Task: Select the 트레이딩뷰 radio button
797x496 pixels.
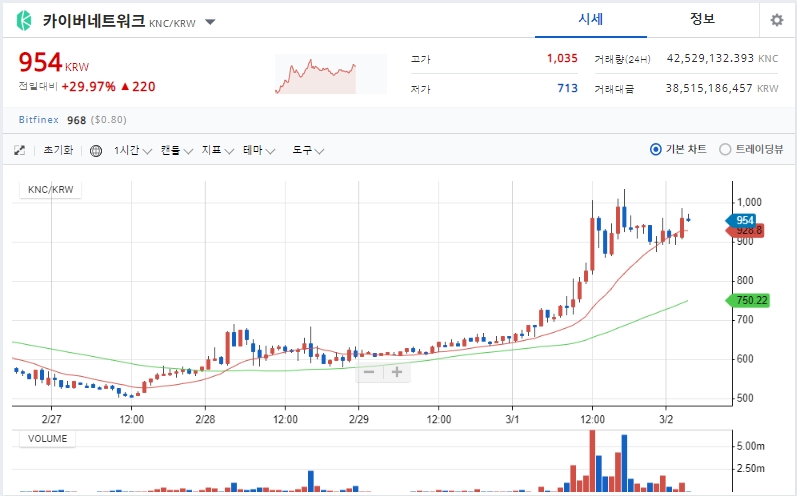Action: 725,149
